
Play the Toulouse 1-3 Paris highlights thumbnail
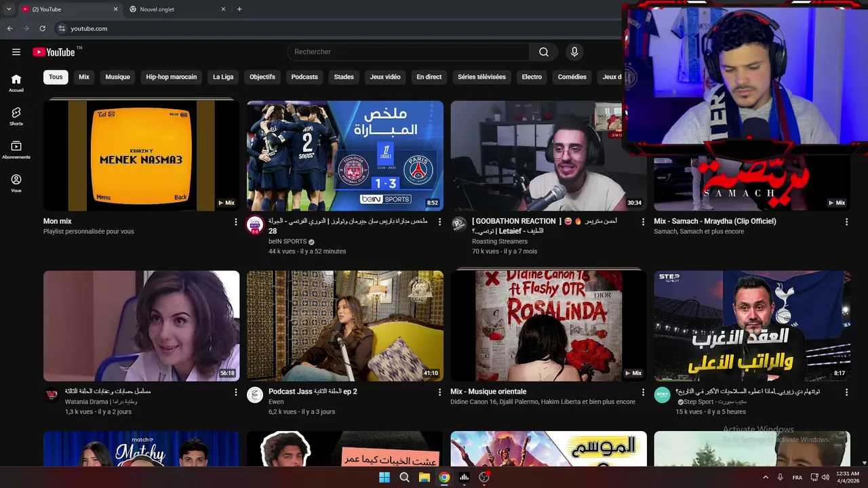click(x=345, y=156)
